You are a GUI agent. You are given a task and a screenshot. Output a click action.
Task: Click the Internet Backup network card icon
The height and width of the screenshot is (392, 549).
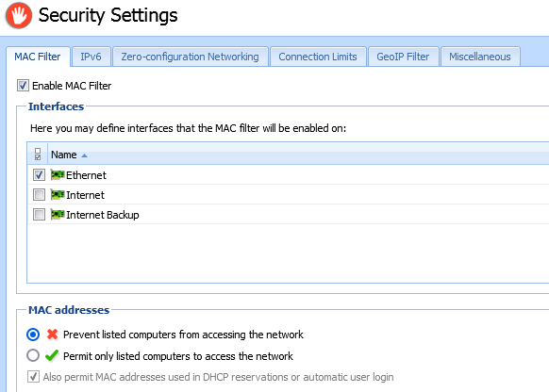(x=58, y=214)
